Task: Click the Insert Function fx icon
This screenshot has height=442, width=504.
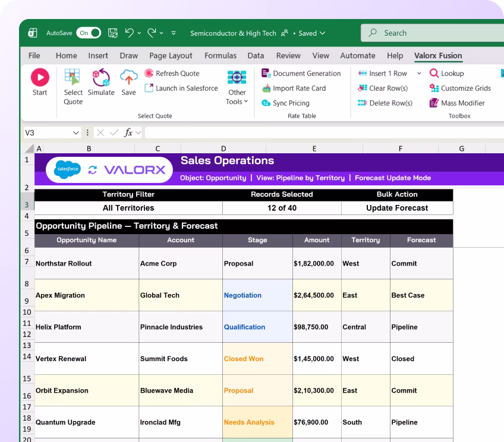Action: point(128,132)
